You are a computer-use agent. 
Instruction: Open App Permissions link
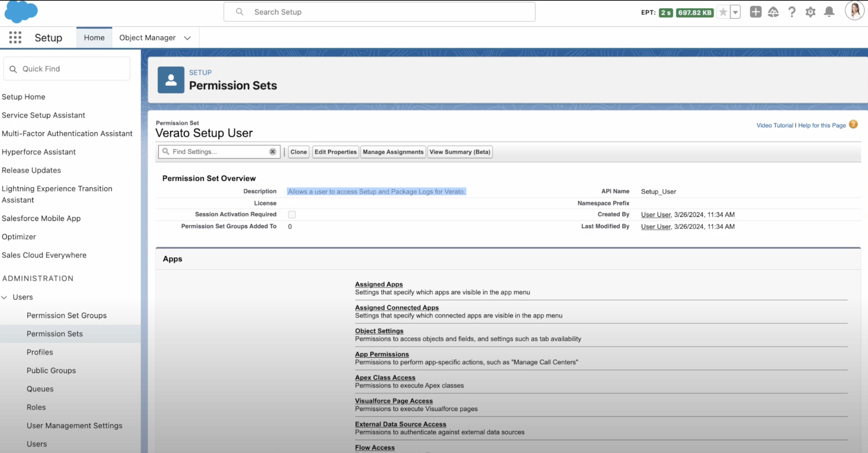(x=382, y=354)
